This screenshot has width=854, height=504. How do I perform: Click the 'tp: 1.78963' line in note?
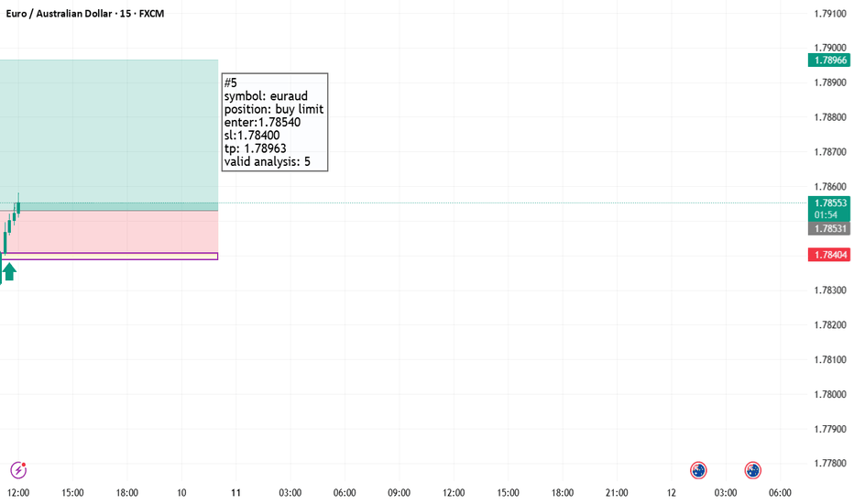[x=255, y=148]
